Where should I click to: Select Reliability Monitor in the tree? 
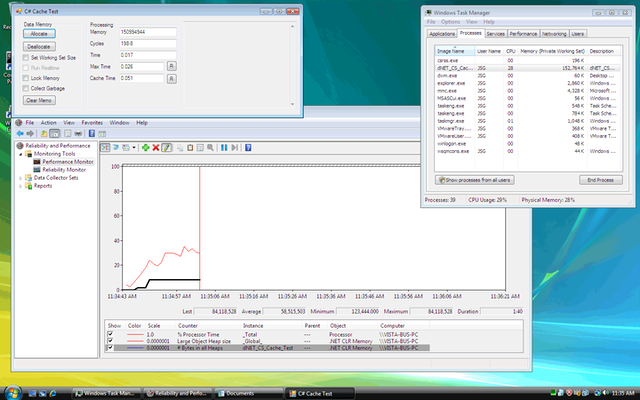point(64,170)
